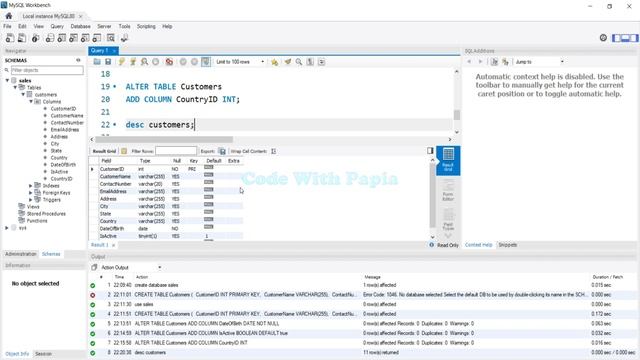Execute statement under cursor icon
The width and height of the screenshot is (640, 360).
(x=133, y=62)
